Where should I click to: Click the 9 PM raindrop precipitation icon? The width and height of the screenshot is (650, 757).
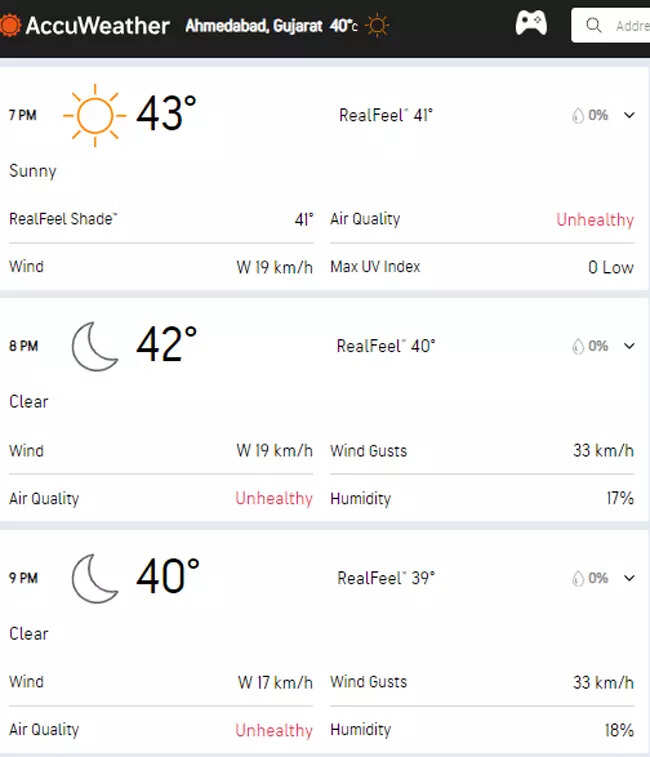coord(577,579)
